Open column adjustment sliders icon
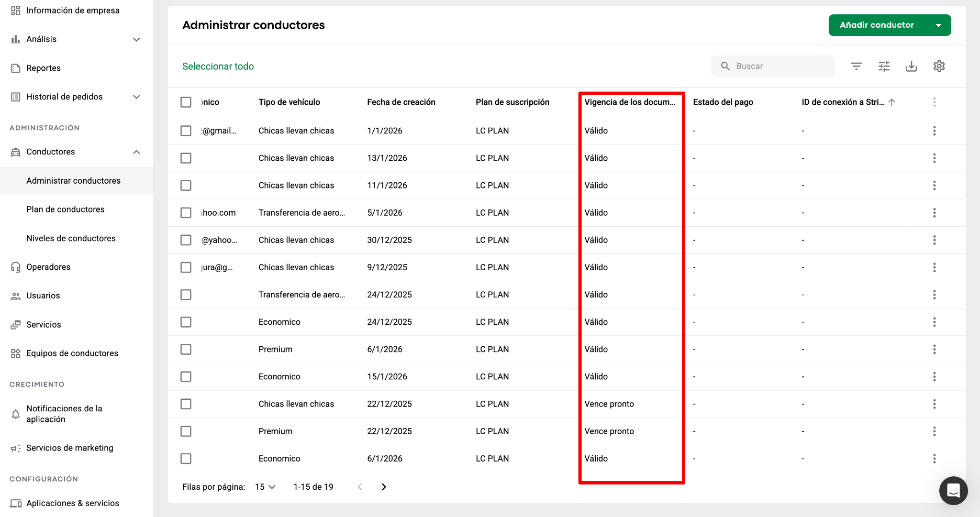Viewport: 980px width, 517px height. [x=884, y=66]
